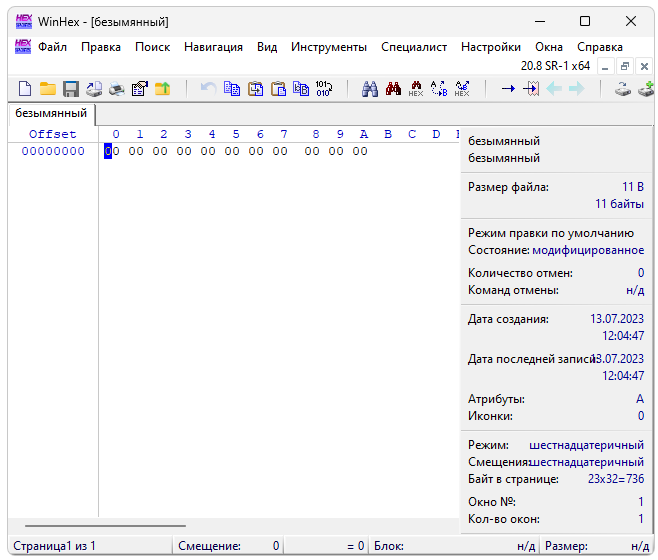Click the replace text A-to-B icon
This screenshot has height=560, width=658.
coord(439,89)
